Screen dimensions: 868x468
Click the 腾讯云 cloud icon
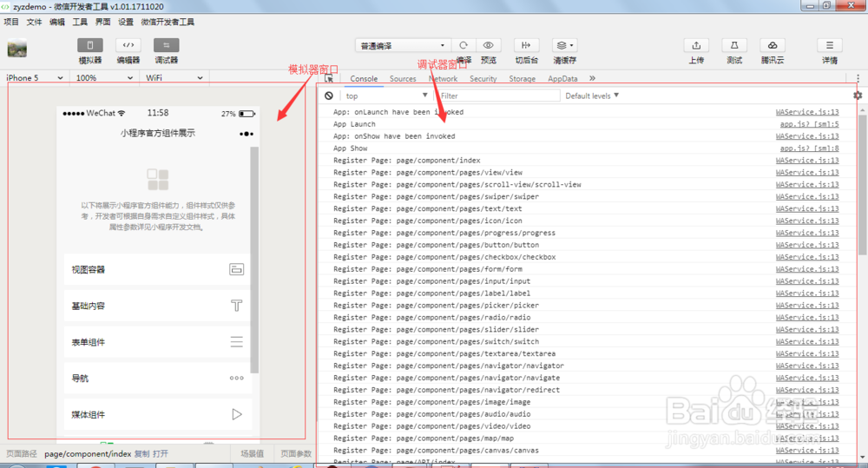[x=773, y=45]
